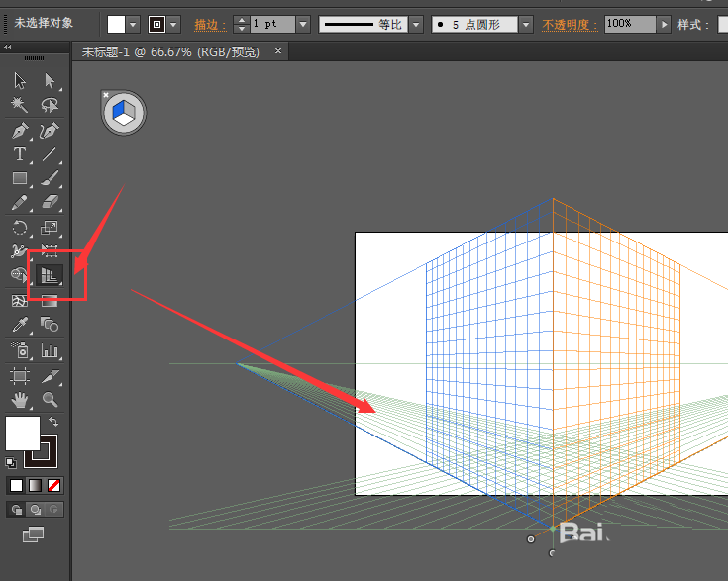Open stroke color dropdown in control bar
728x581 pixels.
pos(174,24)
